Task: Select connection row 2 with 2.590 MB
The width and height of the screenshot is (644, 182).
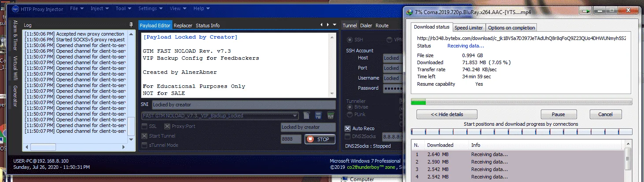Action: [518, 162]
